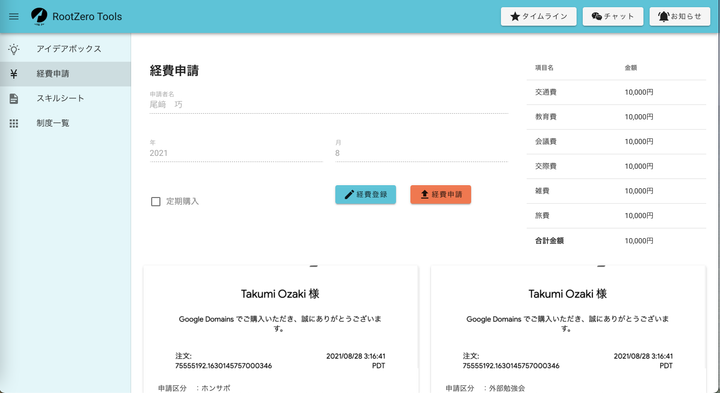Click the yen icon beside 経費申請

14,73
